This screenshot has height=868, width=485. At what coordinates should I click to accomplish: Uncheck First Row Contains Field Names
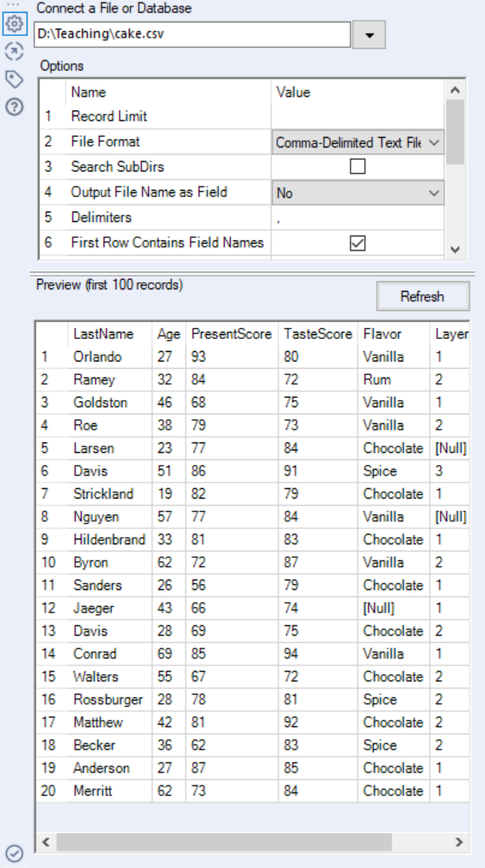[358, 243]
